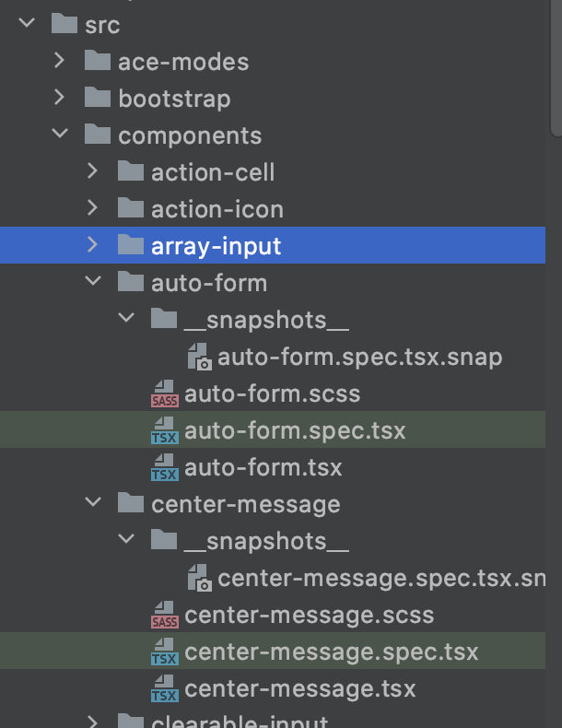562x728 pixels.
Task: Click the project tree vertical scrollbar
Action: 556,67
